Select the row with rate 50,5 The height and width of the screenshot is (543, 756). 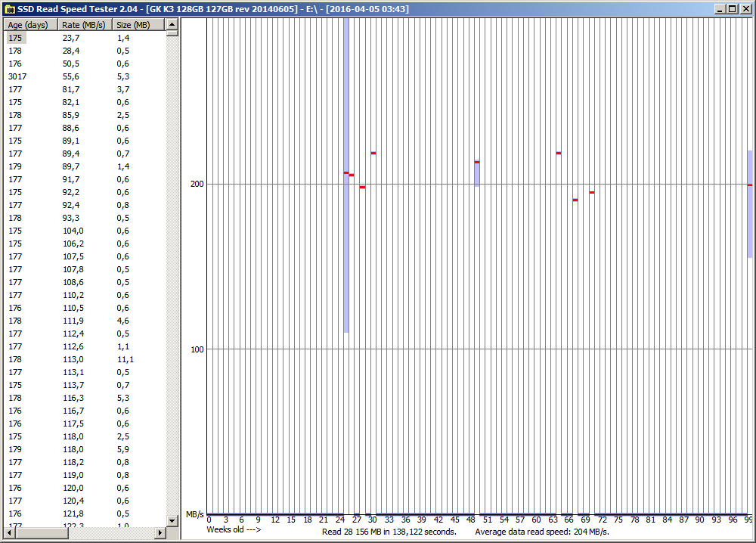[x=85, y=64]
